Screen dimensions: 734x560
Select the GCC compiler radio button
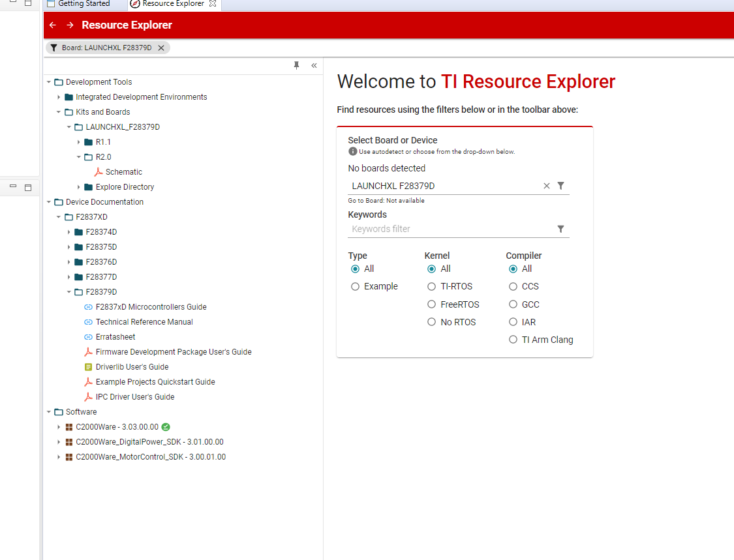click(x=513, y=304)
